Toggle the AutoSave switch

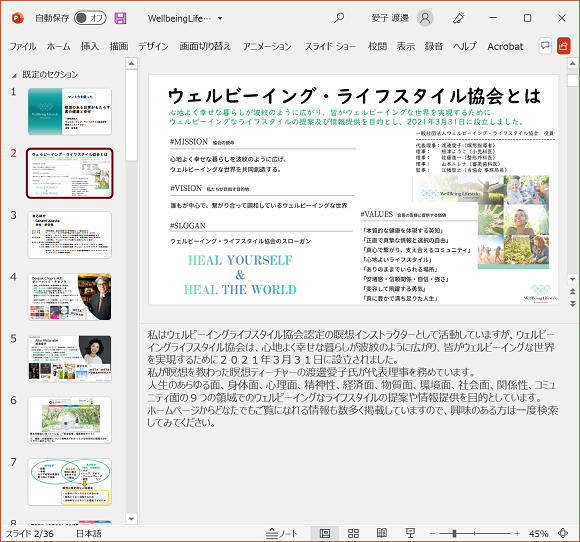90,18
